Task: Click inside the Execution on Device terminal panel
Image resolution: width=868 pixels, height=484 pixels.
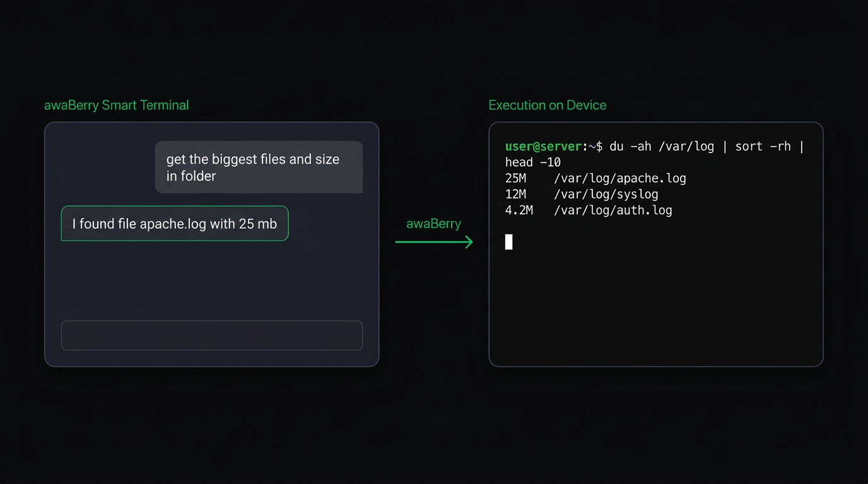Action: 656,296
